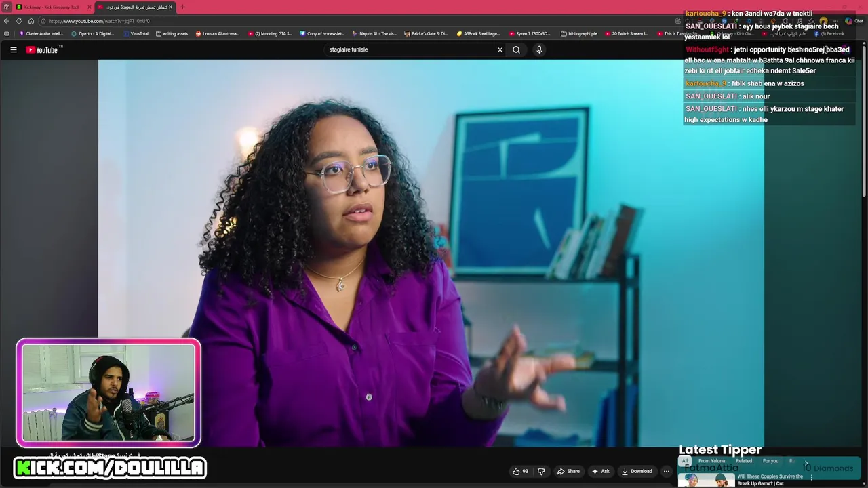Show more chips with right chevron
868x488 pixels.
pyautogui.click(x=806, y=463)
